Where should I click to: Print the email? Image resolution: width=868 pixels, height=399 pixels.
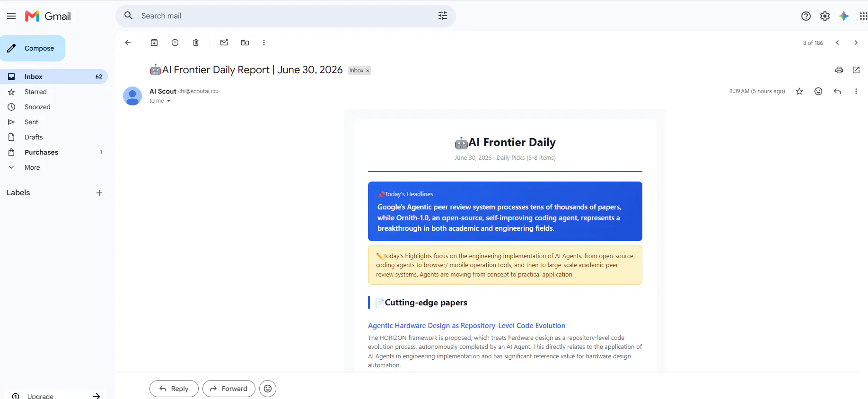point(839,70)
